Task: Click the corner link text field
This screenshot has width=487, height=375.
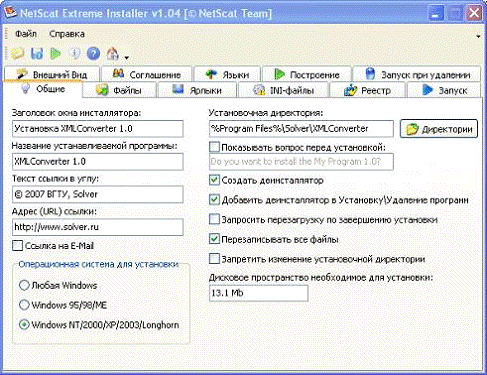Action: [x=98, y=194]
